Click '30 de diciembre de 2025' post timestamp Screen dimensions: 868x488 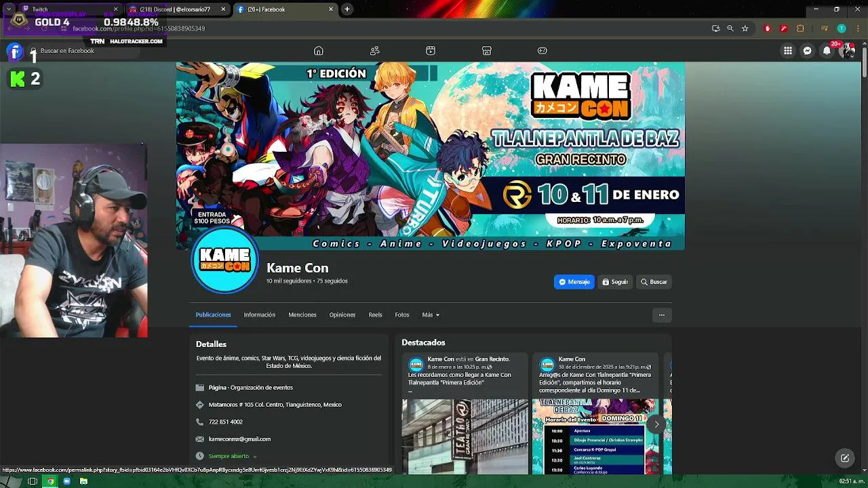tap(601, 367)
